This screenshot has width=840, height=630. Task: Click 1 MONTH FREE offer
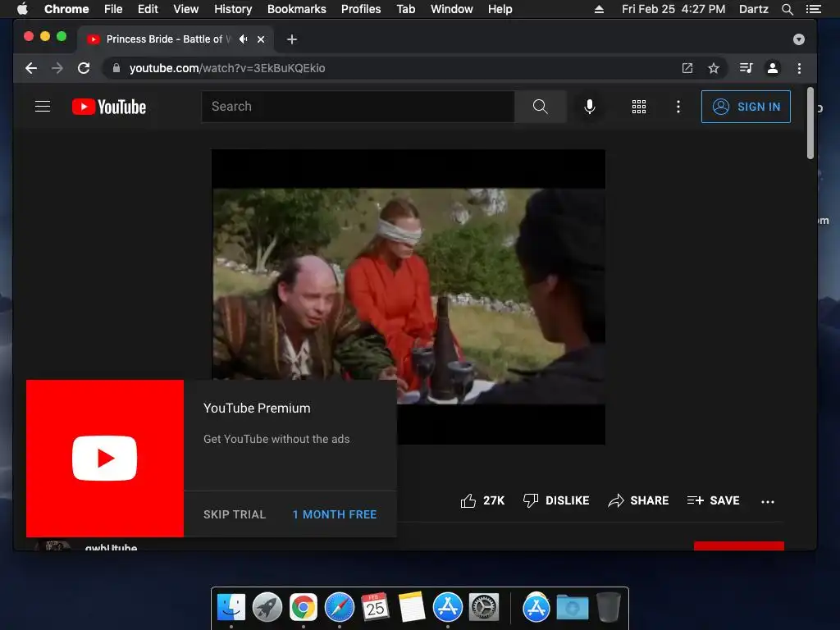point(335,514)
